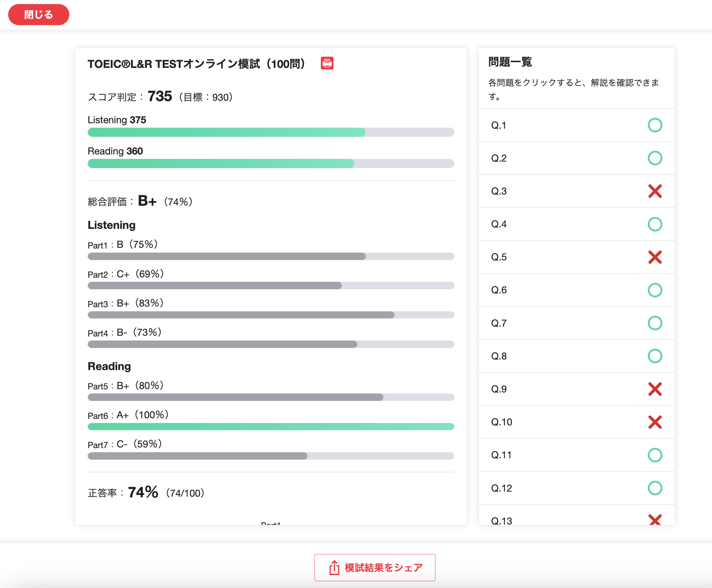The height and width of the screenshot is (588, 712).
Task: Click the 問題一覧 panel heading
Action: tap(510, 62)
